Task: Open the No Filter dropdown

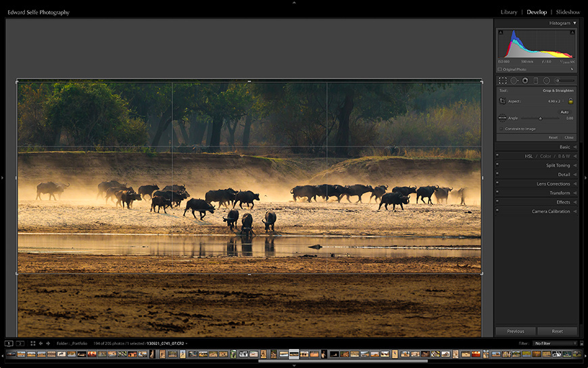Action: [x=556, y=343]
